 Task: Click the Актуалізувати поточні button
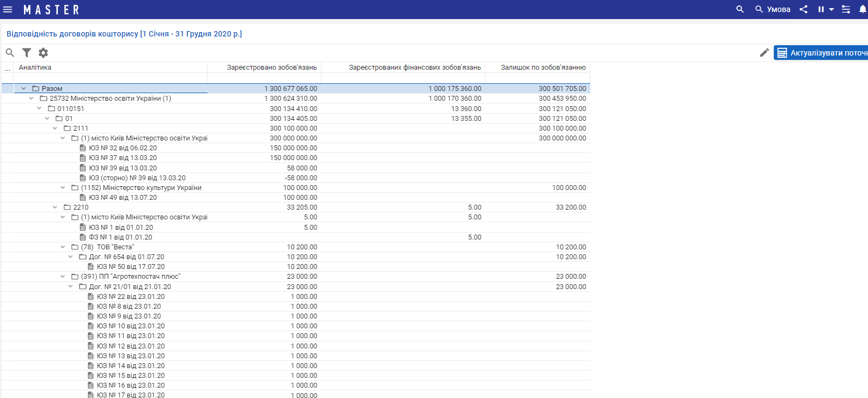pos(821,53)
